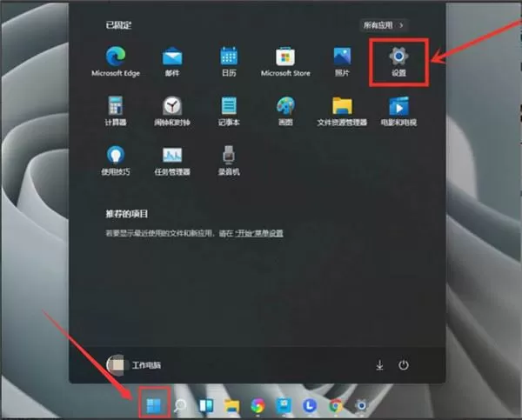Open 文件资源管理器 file explorer
The height and width of the screenshot is (420, 522).
[x=342, y=111]
